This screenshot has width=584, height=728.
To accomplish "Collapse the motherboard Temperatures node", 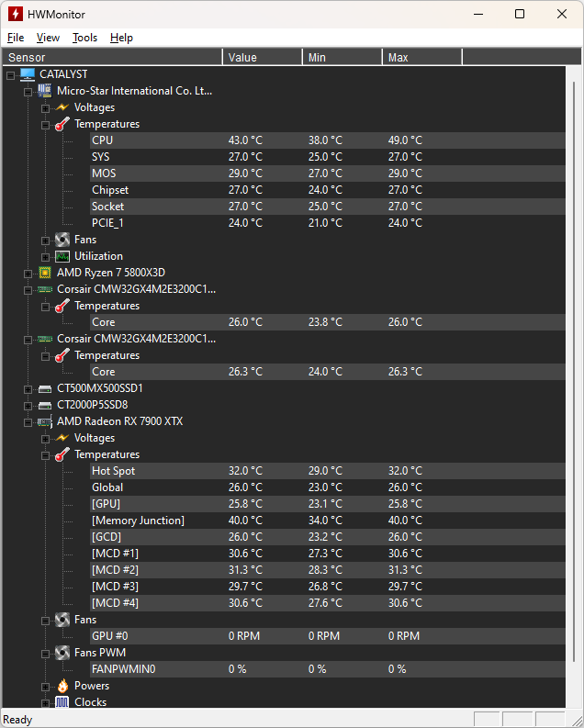I will pos(46,125).
